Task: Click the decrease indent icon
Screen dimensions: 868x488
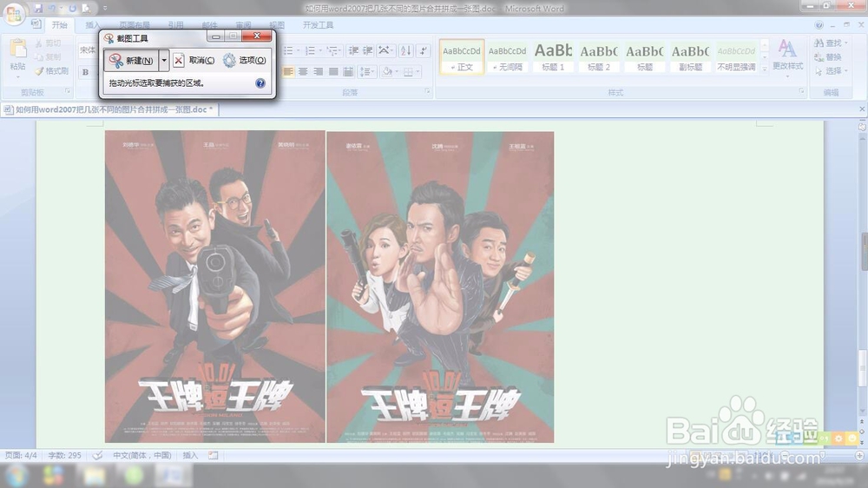Action: point(353,50)
